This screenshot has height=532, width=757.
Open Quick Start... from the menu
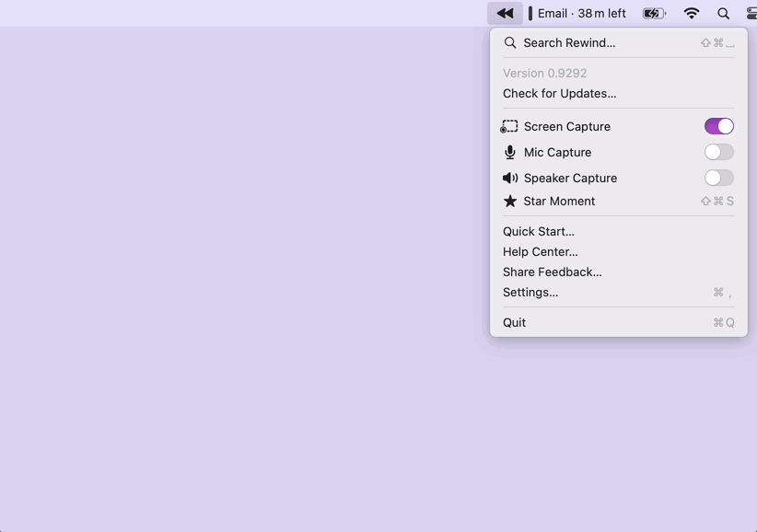(538, 232)
